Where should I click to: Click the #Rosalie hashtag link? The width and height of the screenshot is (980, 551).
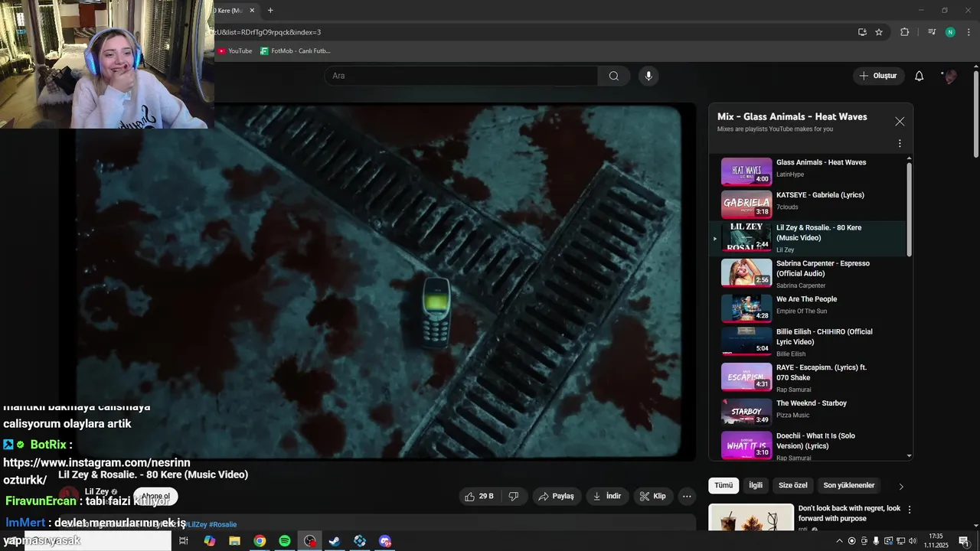tap(223, 524)
